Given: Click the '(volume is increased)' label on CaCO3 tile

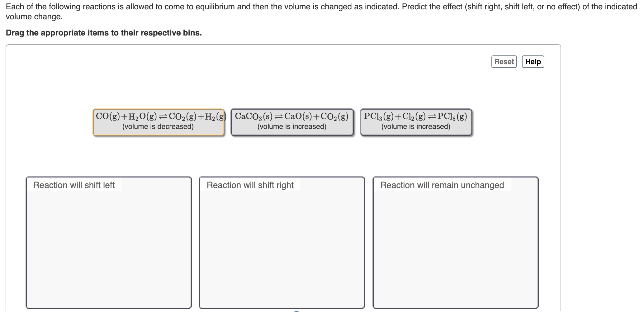Looking at the screenshot, I should (291, 126).
